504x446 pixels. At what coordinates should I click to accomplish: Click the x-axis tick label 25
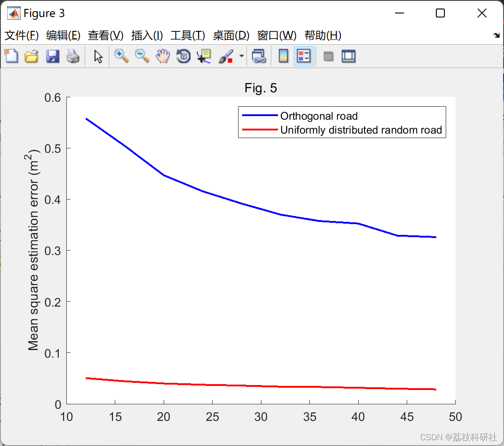pyautogui.click(x=212, y=417)
